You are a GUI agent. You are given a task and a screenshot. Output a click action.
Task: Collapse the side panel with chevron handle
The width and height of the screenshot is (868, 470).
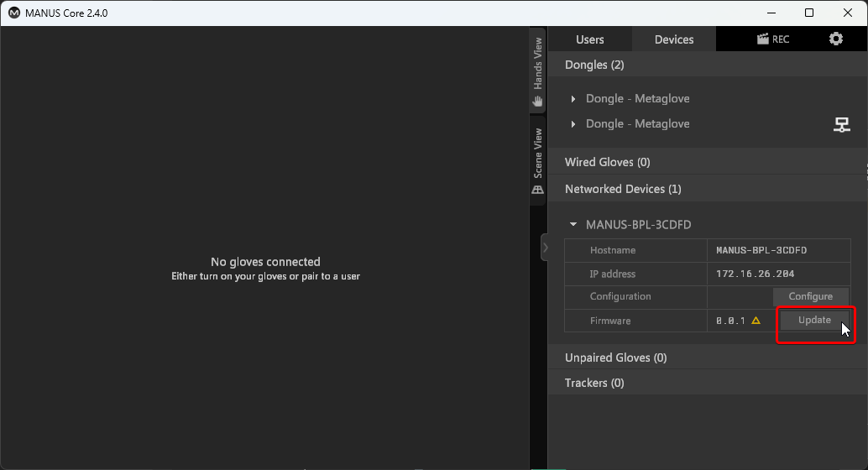click(545, 248)
